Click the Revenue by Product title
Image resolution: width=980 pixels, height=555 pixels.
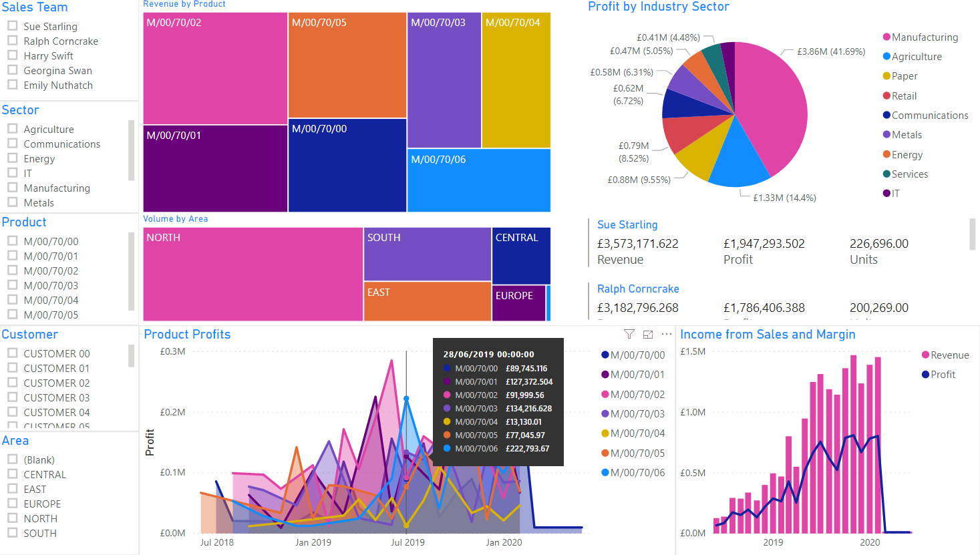[x=184, y=4]
